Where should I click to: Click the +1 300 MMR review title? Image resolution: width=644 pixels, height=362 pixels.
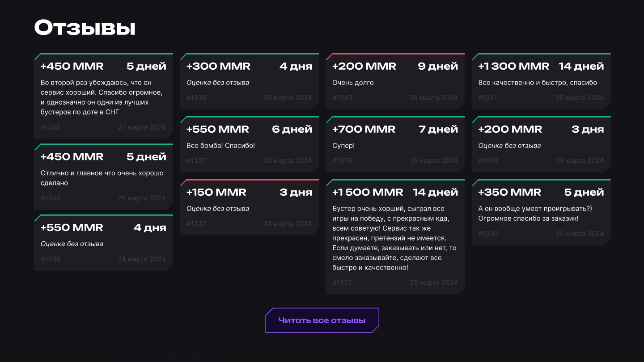513,66
